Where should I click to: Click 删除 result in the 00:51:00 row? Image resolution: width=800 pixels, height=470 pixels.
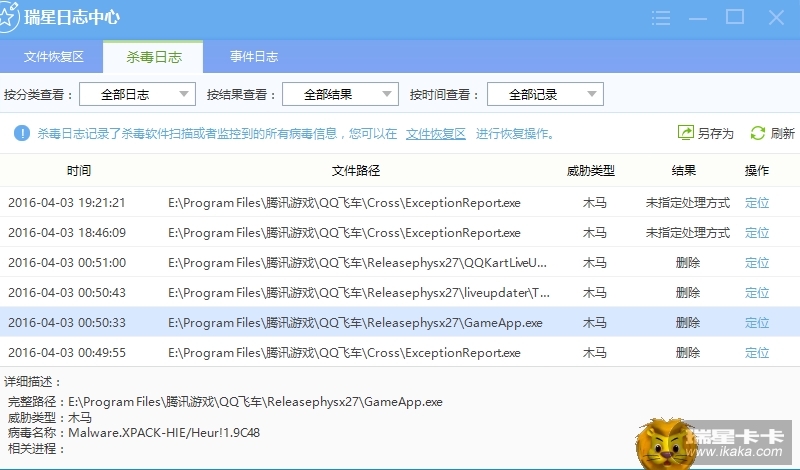[688, 263]
